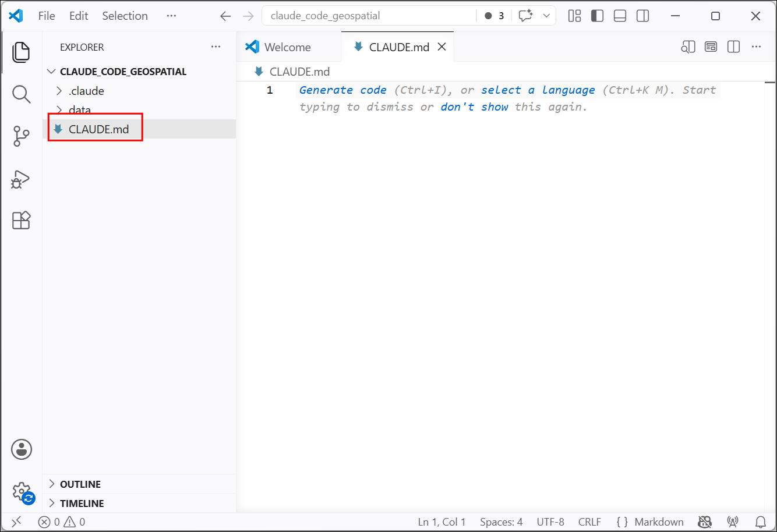This screenshot has width=777, height=532.
Task: Click the don't show link
Action: tap(475, 107)
